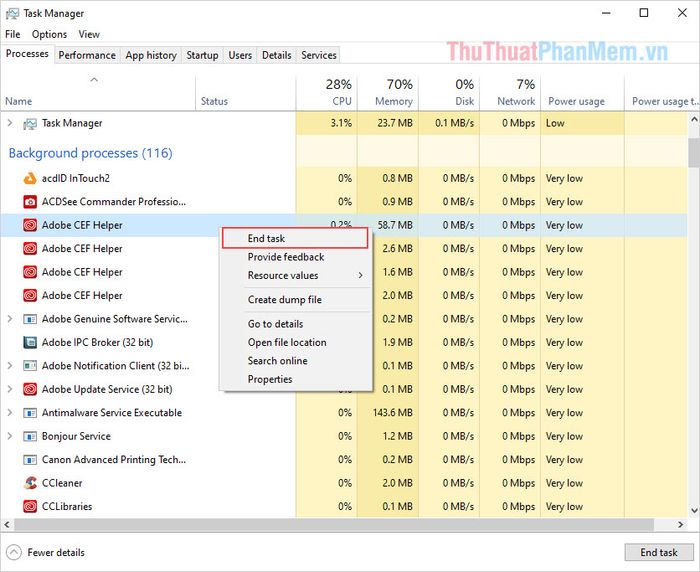Click the Fewer details circle arrow icon
This screenshot has width=700, height=572.
pyautogui.click(x=14, y=552)
